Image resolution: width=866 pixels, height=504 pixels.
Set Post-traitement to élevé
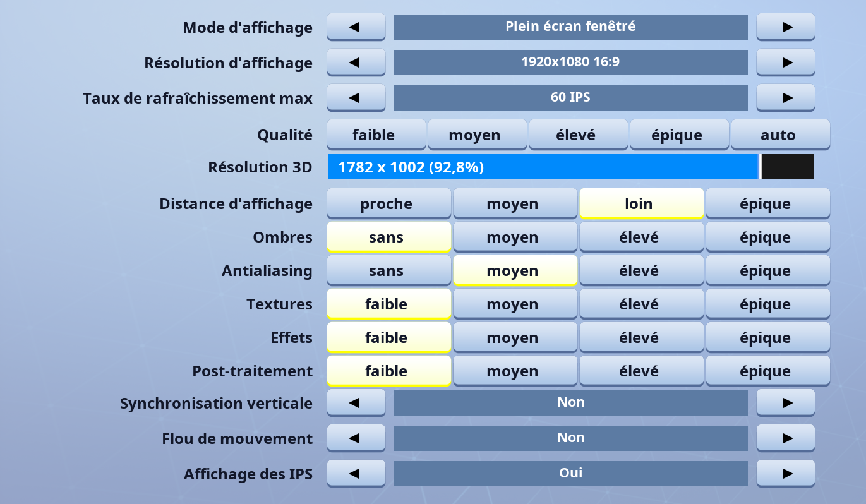click(x=642, y=371)
